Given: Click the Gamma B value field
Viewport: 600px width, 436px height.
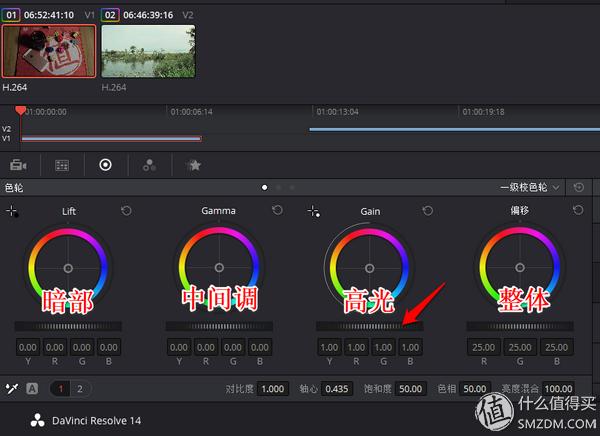Looking at the screenshot, I should pyautogui.click(x=260, y=347).
